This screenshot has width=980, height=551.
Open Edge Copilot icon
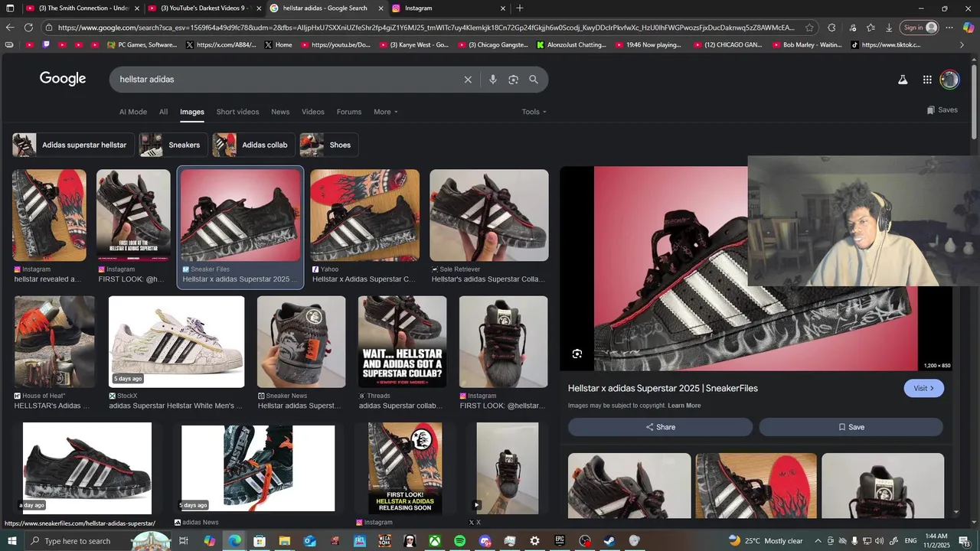click(968, 28)
